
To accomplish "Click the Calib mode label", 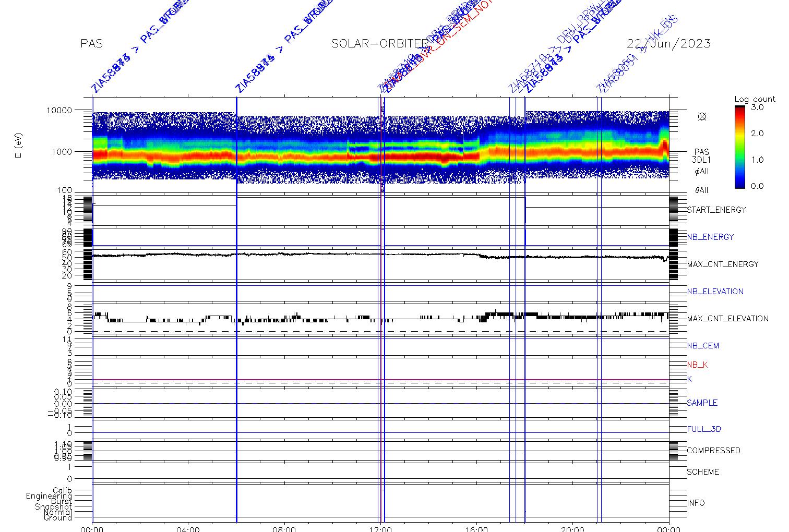I will click(x=62, y=491).
